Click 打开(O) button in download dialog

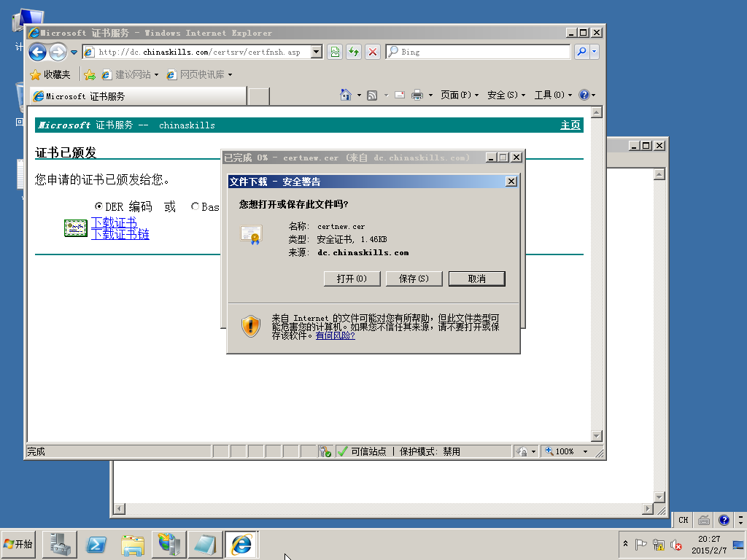(x=352, y=279)
